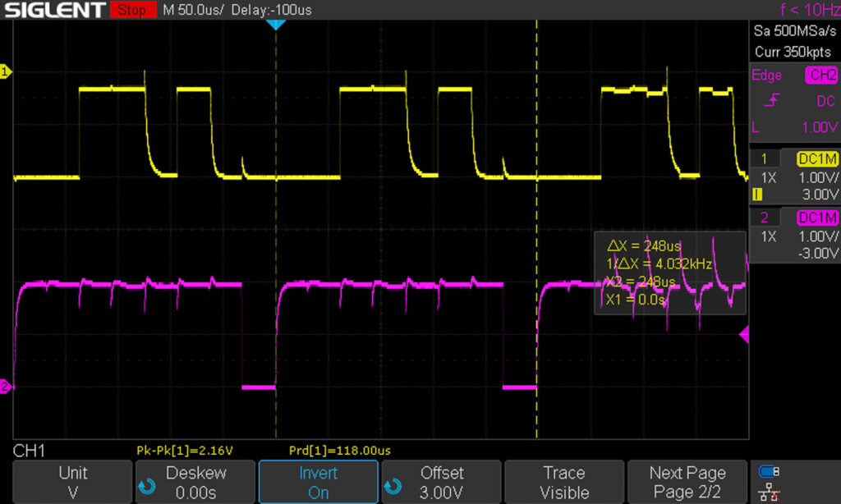This screenshot has width=841, height=504.
Task: Select the Offset 3.00V softkey
Action: click(441, 482)
